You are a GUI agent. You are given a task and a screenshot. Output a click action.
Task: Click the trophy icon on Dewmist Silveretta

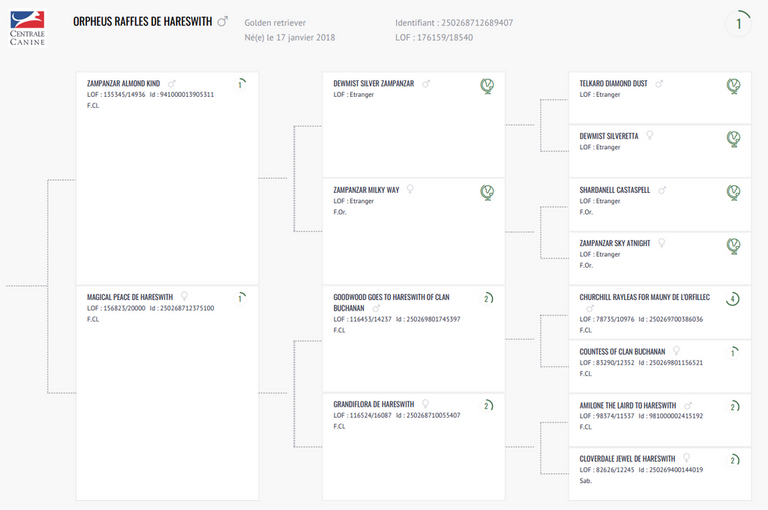(733, 139)
